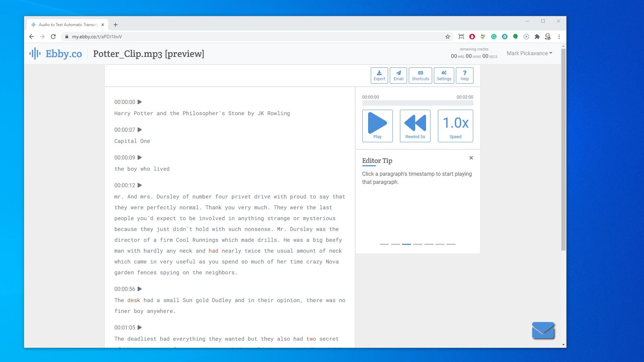Show the first Editor Tip slide
Screen dimensions: 644x362
(384, 244)
